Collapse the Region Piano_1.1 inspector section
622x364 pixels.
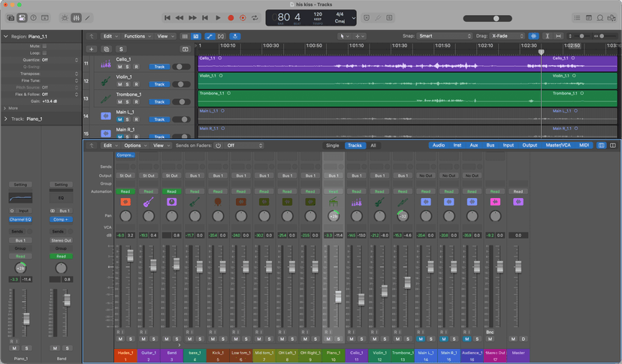pos(5,37)
